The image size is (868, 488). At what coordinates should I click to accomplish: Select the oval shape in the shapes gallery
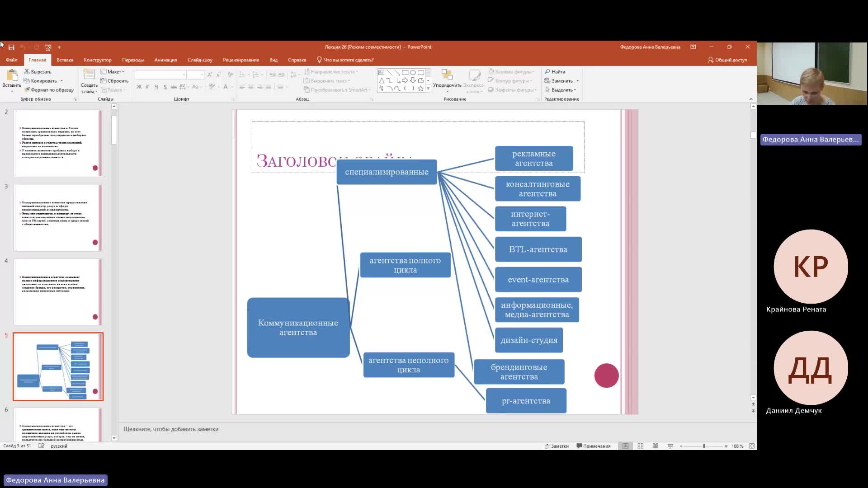coord(413,72)
